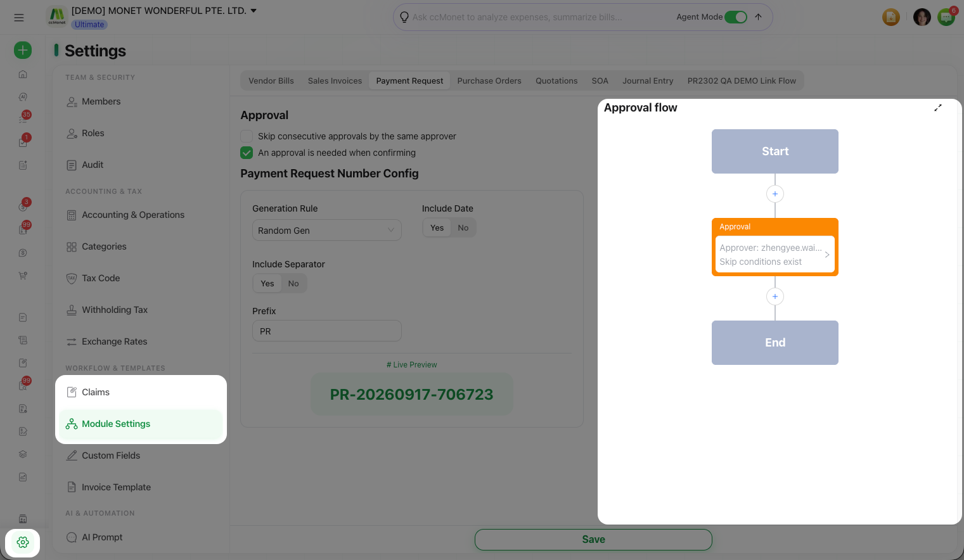Switch to Purchase Orders tab

489,81
